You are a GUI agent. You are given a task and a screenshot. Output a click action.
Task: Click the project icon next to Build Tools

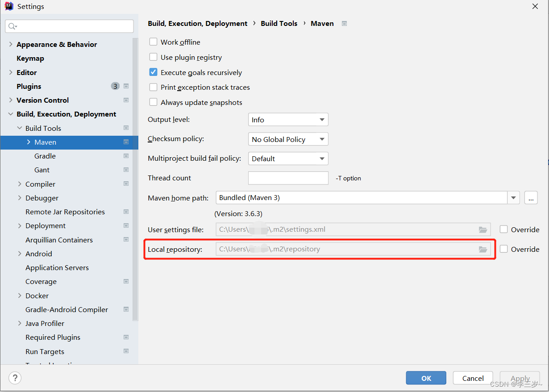coord(126,128)
